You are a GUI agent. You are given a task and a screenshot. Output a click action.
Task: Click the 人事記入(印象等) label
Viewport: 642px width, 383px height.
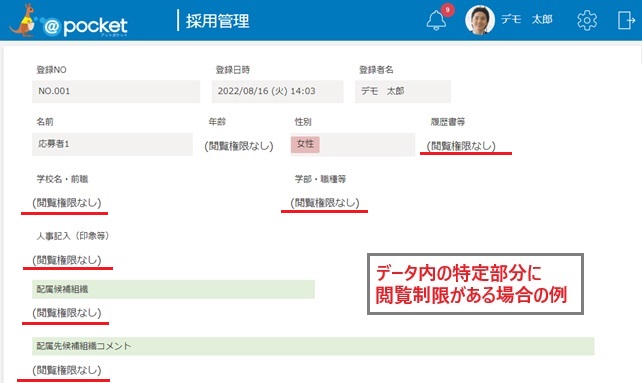(x=73, y=236)
